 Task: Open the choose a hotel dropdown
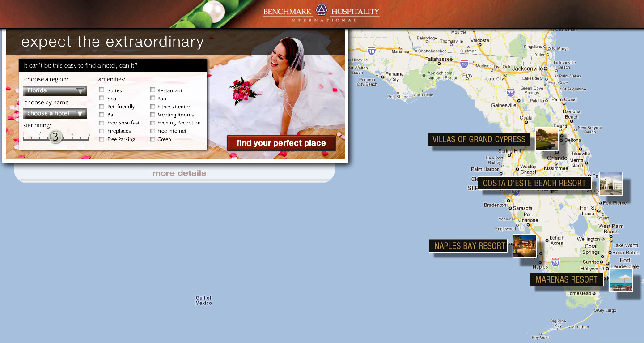(x=55, y=113)
